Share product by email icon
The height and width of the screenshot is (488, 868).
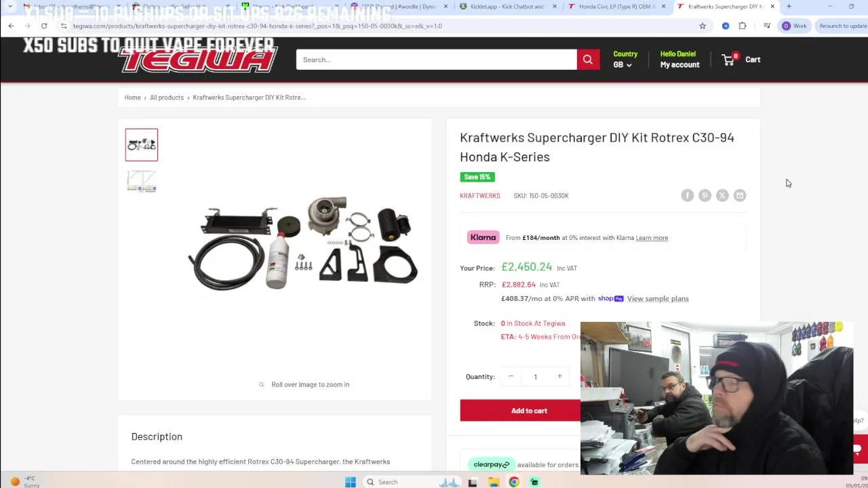pyautogui.click(x=740, y=195)
